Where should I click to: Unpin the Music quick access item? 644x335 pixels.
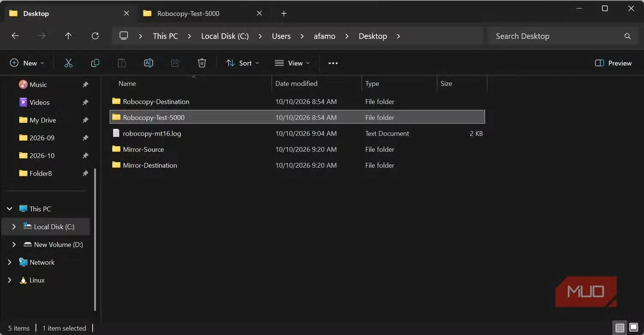tap(85, 85)
